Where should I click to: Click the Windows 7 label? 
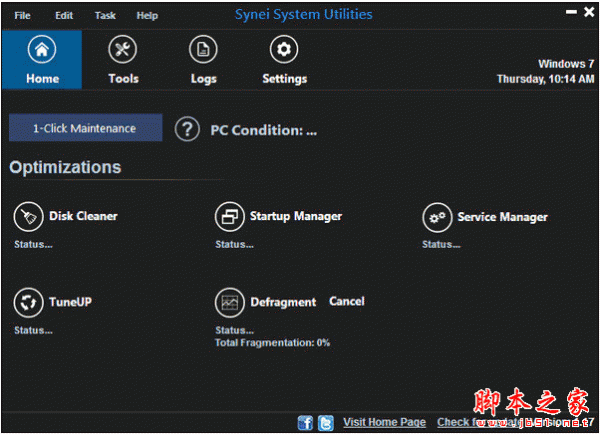coord(566,64)
